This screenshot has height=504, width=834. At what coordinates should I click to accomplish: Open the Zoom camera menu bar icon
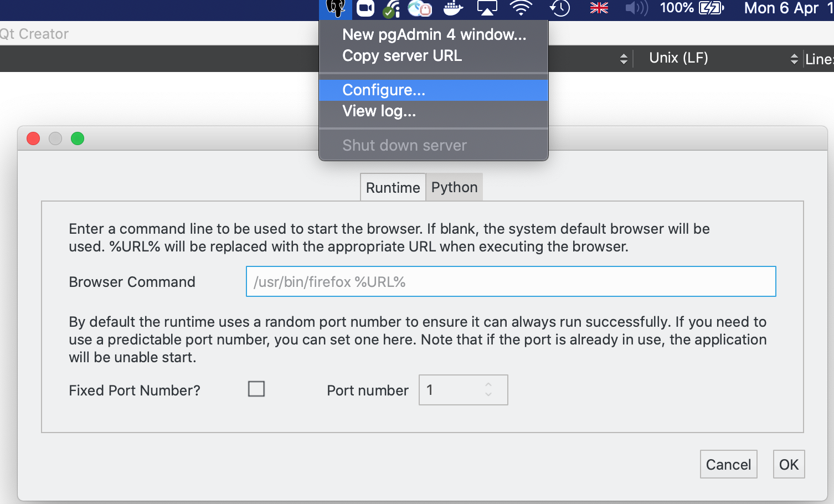pyautogui.click(x=365, y=8)
